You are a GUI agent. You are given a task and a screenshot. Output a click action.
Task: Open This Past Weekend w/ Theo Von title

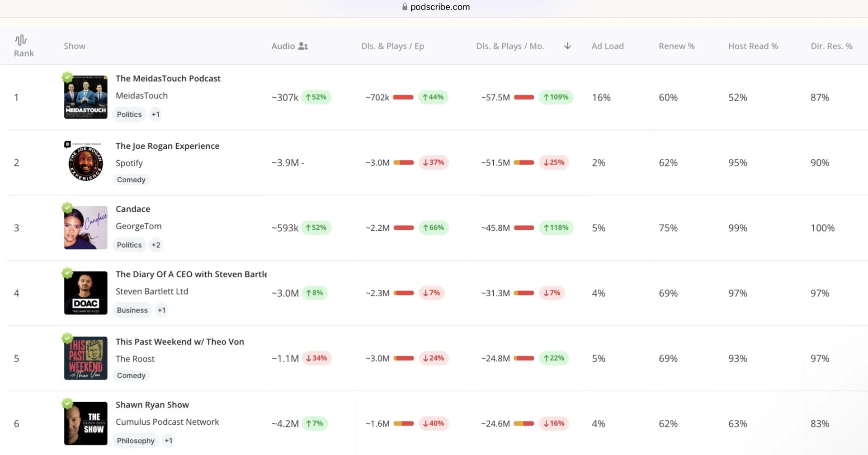click(180, 342)
